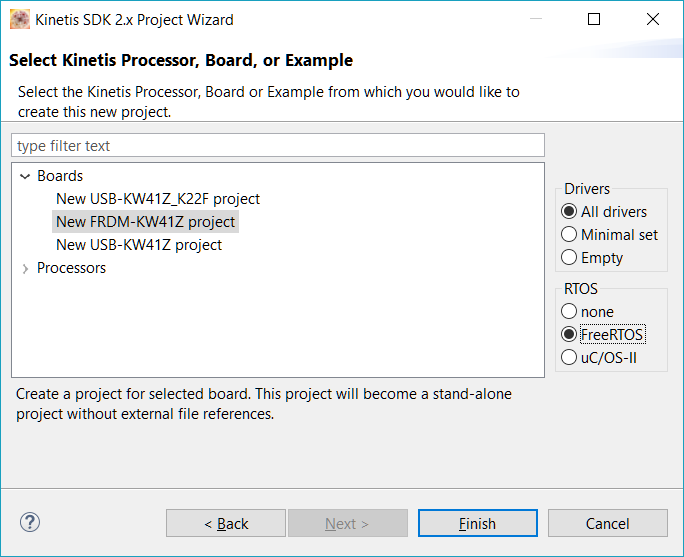Expand the Processors tree node
684x557 pixels.
[x=25, y=268]
